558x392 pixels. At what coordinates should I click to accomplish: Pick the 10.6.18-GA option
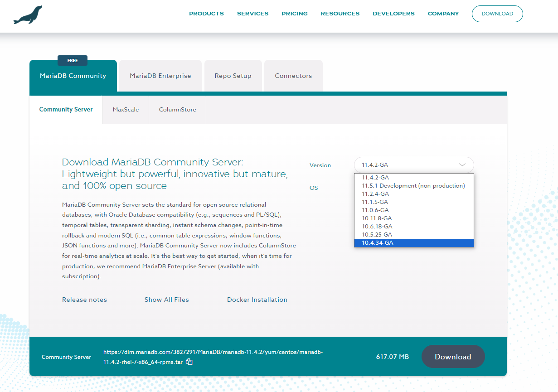pos(414,227)
